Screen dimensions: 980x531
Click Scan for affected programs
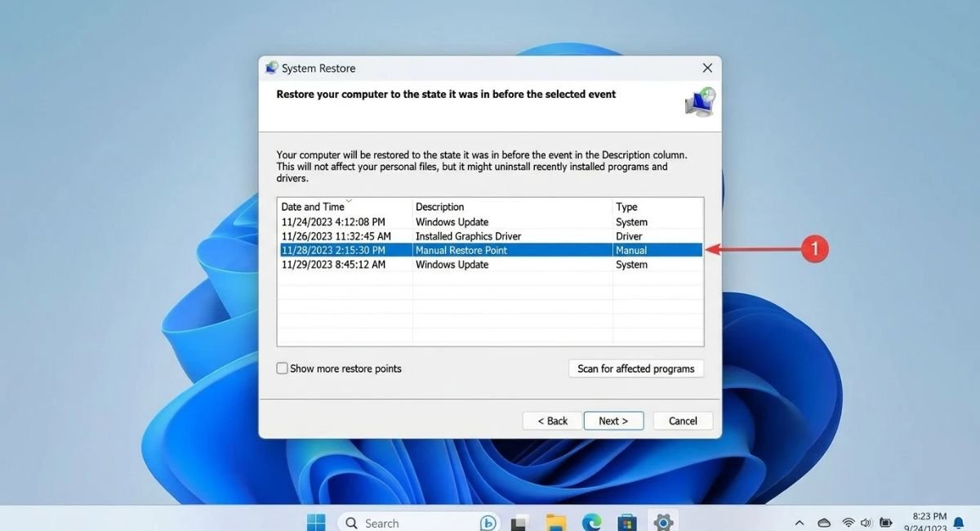pyautogui.click(x=635, y=368)
